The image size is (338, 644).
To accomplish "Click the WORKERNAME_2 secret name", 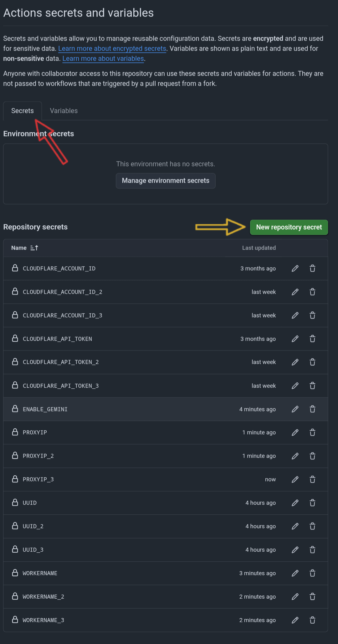I will [44, 597].
